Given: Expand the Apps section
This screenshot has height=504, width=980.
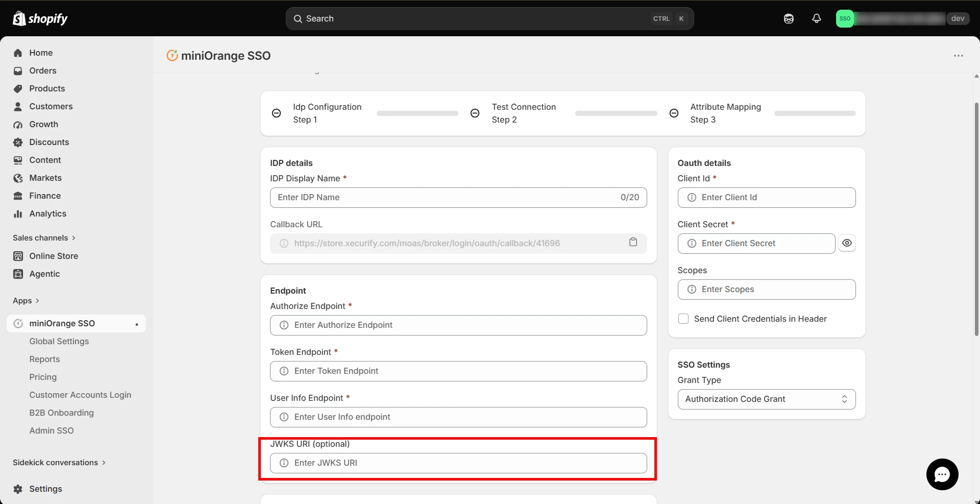Looking at the screenshot, I should tap(26, 301).
